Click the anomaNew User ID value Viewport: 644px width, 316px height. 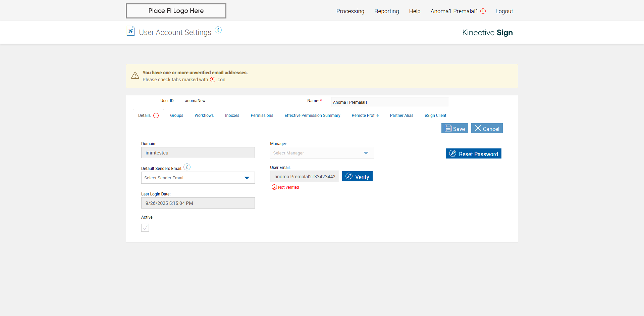click(x=195, y=101)
